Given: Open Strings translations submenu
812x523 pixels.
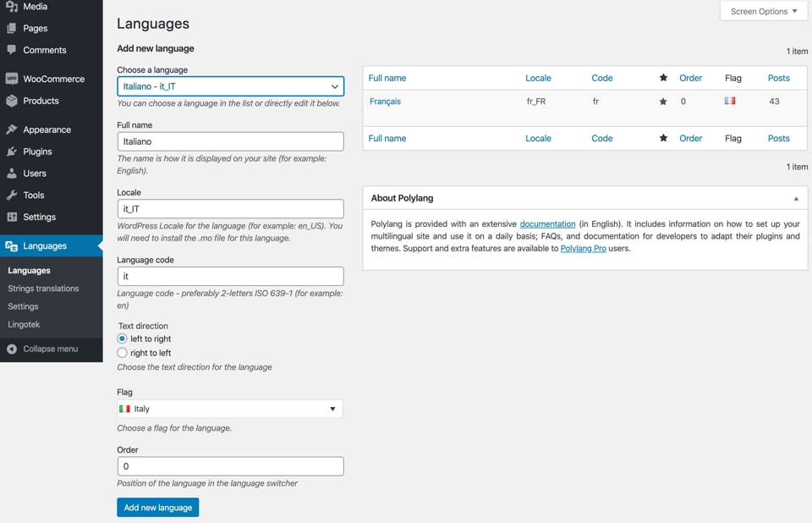Looking at the screenshot, I should (x=43, y=289).
